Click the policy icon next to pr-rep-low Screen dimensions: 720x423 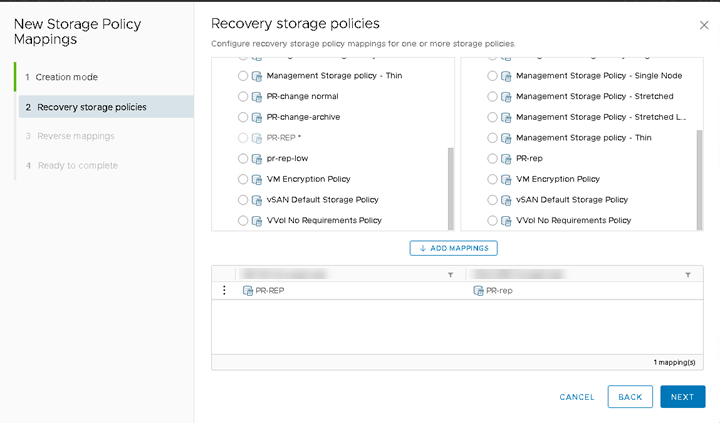tap(257, 159)
